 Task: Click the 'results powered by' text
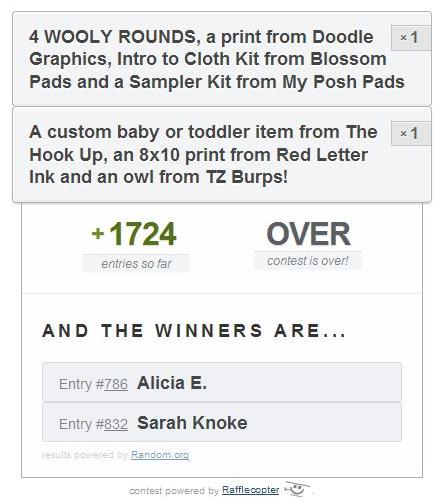[x=85, y=455]
